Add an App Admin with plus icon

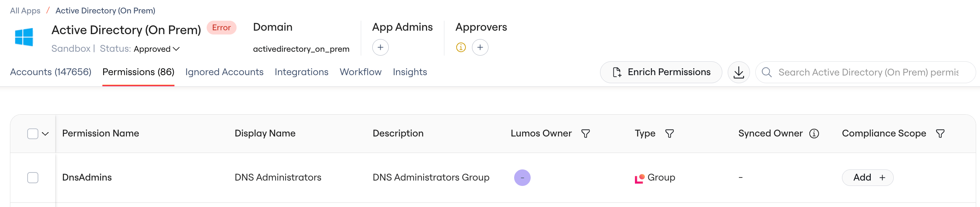[380, 47]
